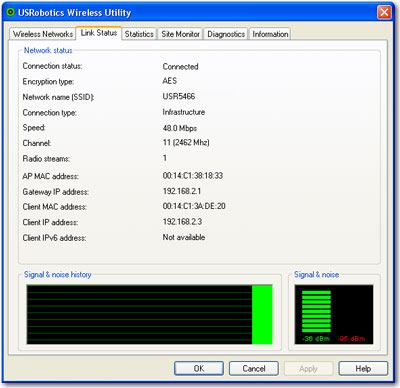Click the red noise dBm reading
The height and width of the screenshot is (388, 400).
pyautogui.click(x=351, y=339)
